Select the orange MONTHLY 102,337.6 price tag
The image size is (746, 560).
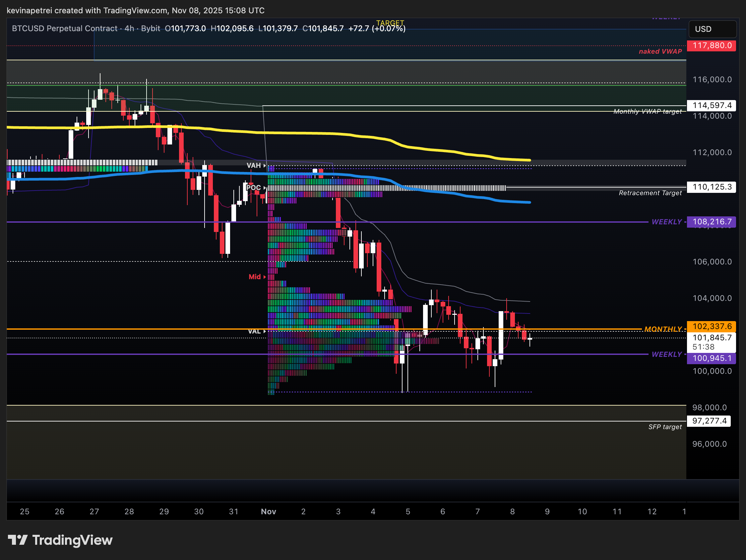click(x=712, y=326)
